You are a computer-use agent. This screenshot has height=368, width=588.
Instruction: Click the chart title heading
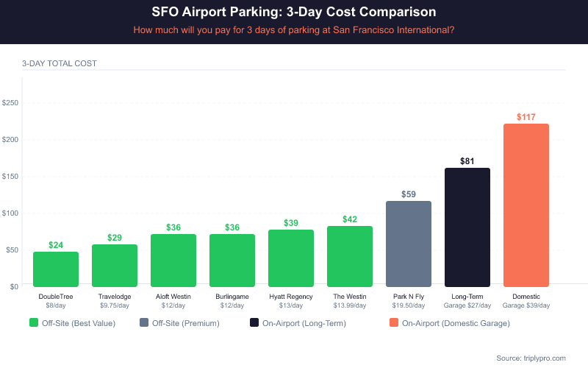294,13
